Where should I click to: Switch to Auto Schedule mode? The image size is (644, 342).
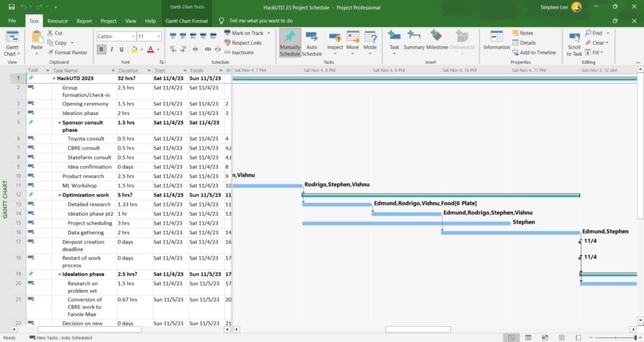tap(312, 43)
